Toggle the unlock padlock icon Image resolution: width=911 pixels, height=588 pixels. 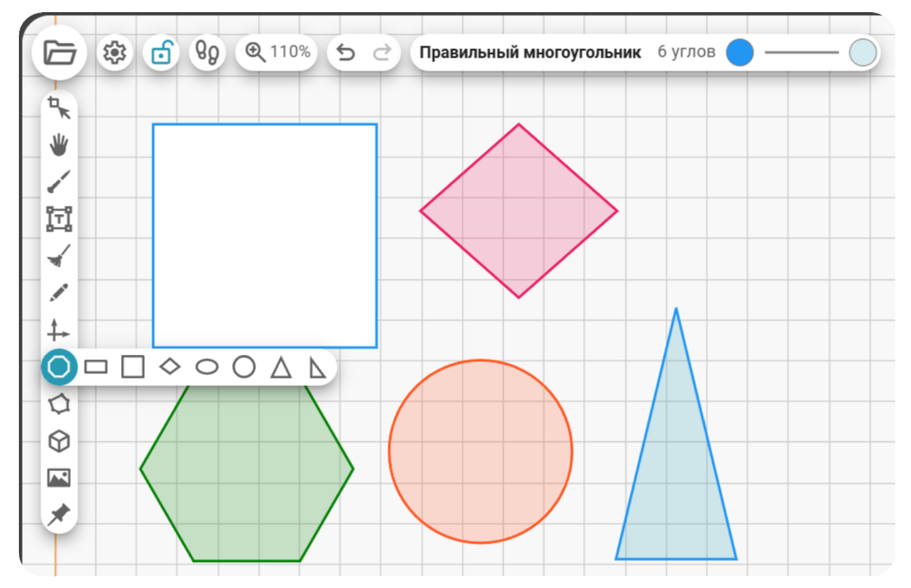pos(161,53)
